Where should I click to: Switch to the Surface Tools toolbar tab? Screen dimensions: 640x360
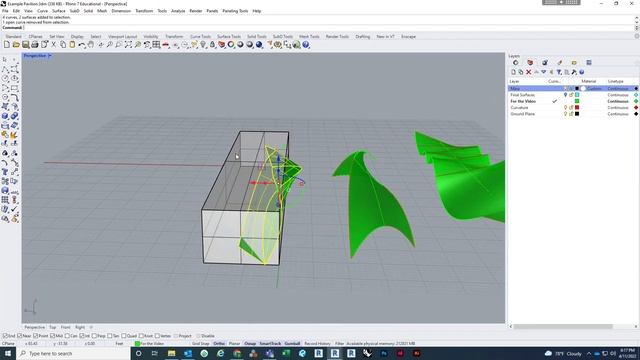click(229, 36)
